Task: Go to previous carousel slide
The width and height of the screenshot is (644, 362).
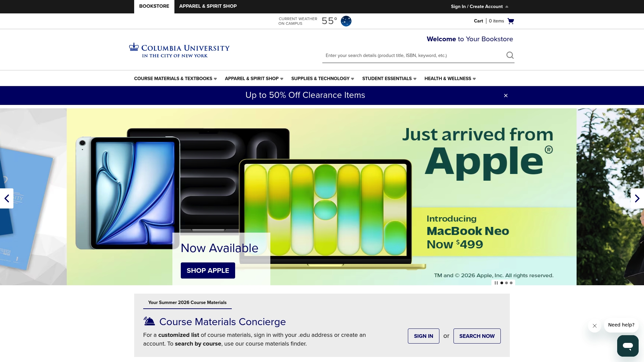Action: [7, 198]
